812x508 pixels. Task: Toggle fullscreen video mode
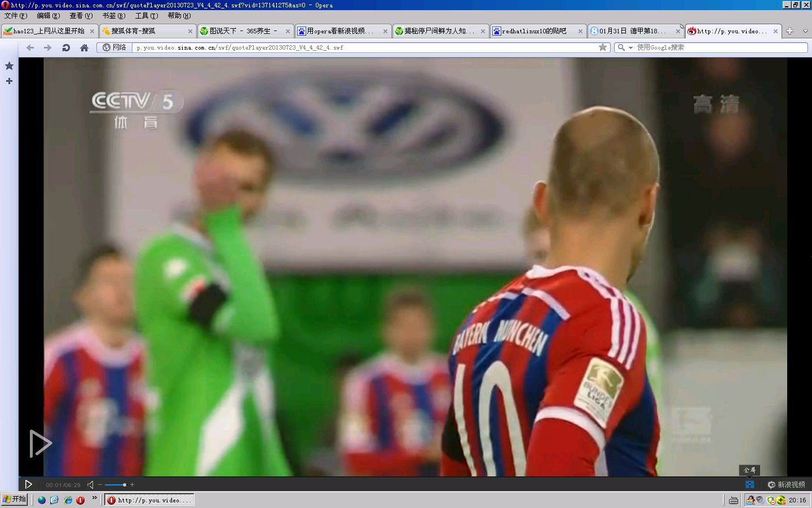pos(749,484)
